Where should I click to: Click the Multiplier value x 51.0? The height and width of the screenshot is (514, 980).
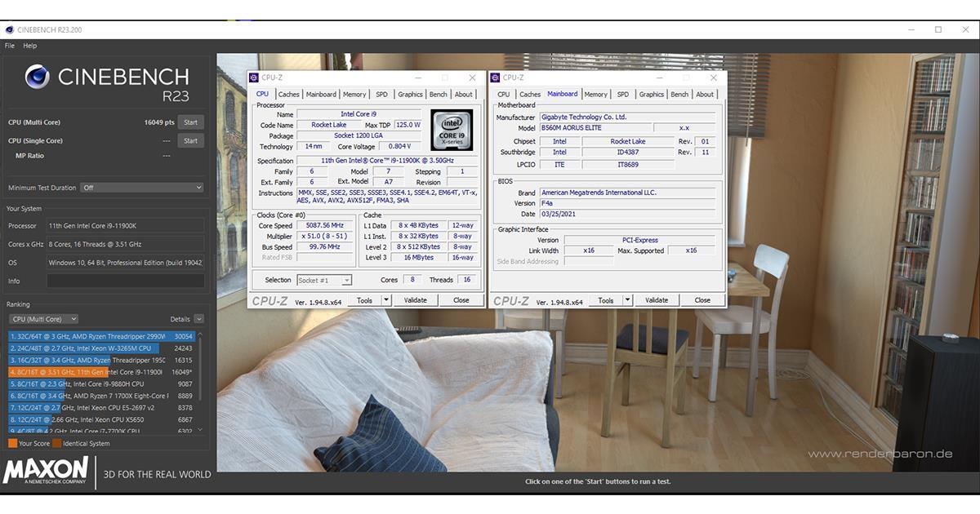(325, 236)
